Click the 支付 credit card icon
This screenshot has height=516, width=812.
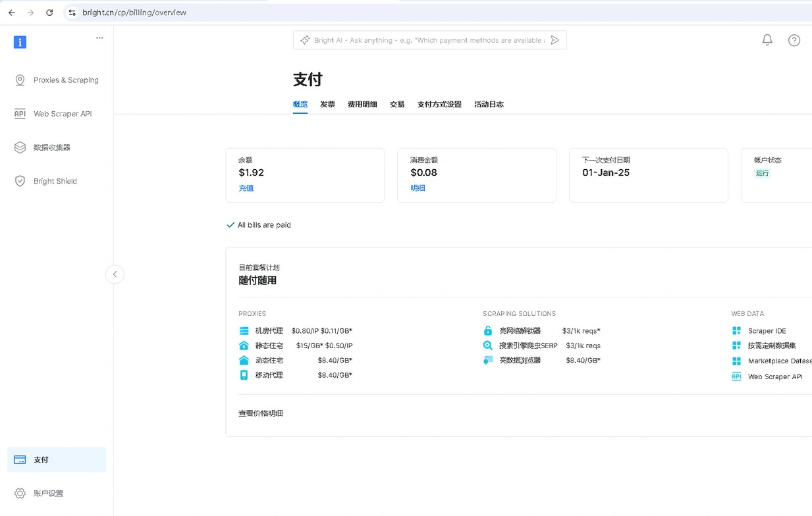[20, 459]
